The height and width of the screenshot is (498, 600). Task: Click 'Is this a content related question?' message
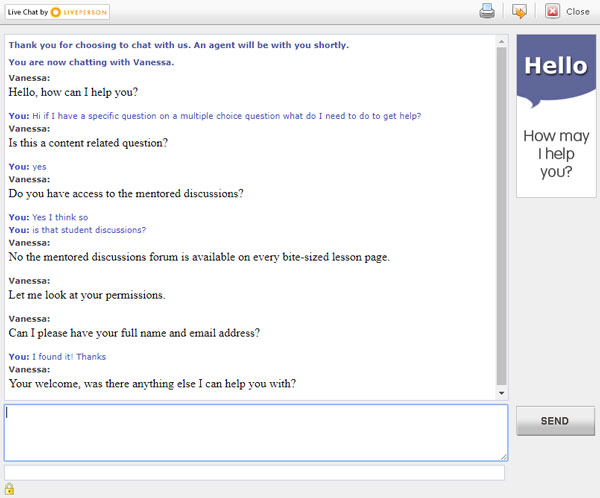[x=88, y=143]
